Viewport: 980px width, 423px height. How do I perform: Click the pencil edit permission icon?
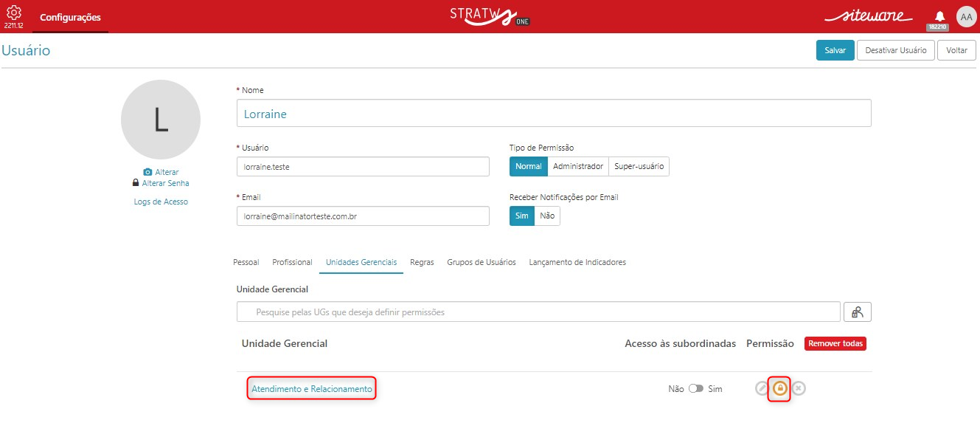[762, 388]
